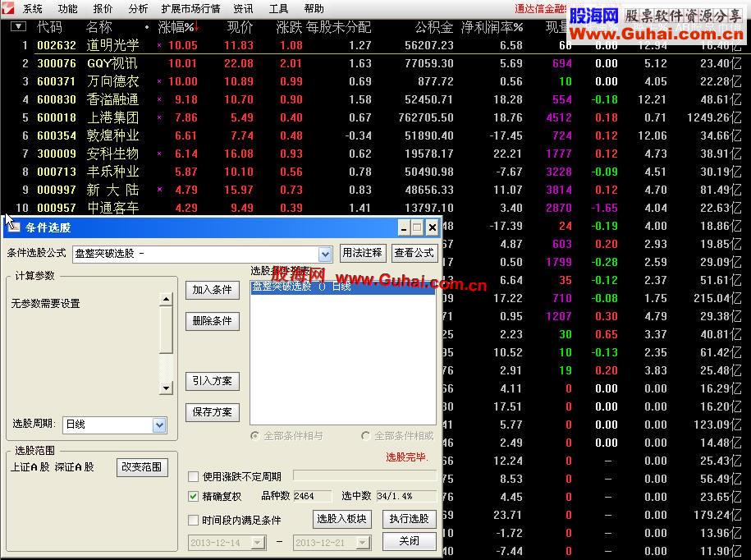This screenshot has height=560, width=751.
Task: Click the 条件选股 dialog title icon
Action: point(13,227)
